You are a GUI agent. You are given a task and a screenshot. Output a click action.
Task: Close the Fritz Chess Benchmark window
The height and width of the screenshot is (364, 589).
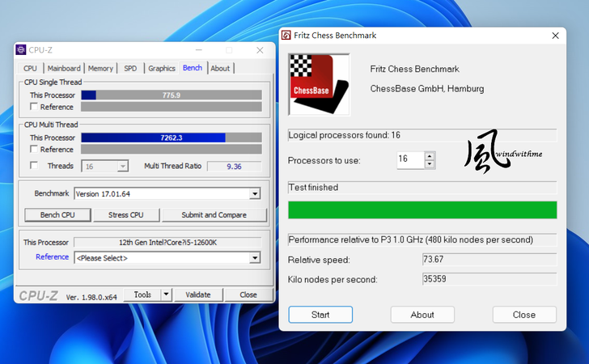click(x=554, y=36)
